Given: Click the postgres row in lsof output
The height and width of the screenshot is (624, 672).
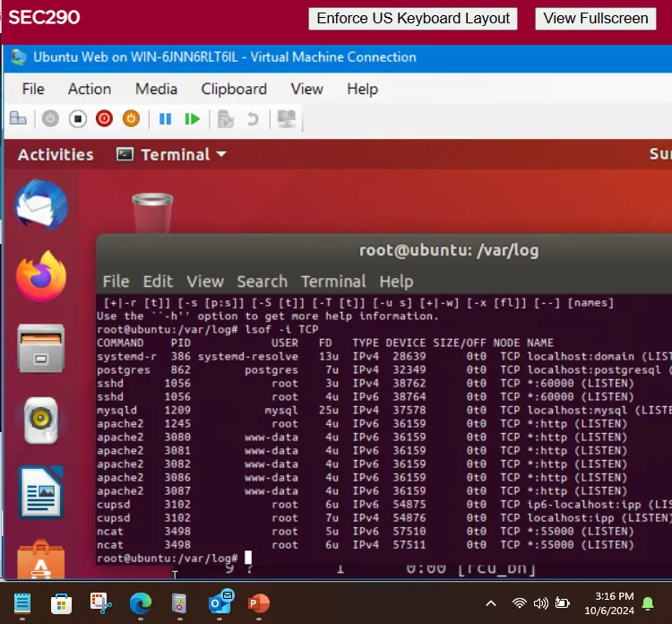Looking at the screenshot, I should 383,369.
